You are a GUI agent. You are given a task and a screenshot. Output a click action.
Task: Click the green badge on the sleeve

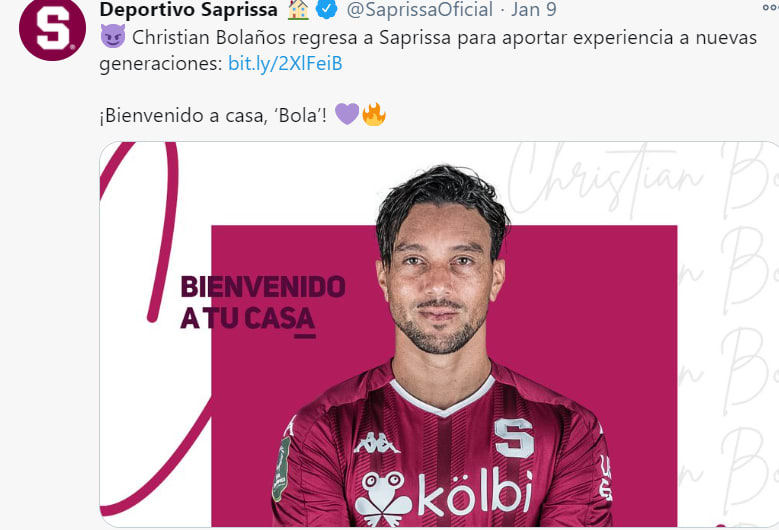[281, 469]
